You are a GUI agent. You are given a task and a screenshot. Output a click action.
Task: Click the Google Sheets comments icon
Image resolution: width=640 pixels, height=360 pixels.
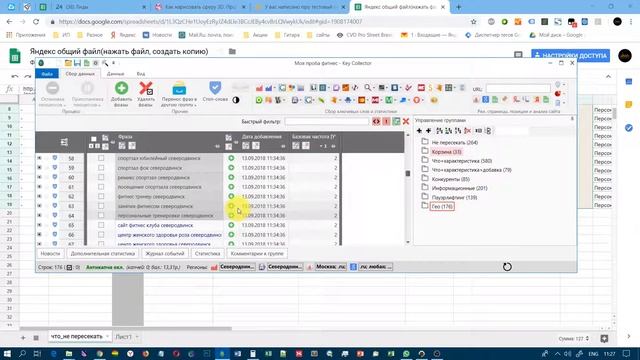pos(518,55)
